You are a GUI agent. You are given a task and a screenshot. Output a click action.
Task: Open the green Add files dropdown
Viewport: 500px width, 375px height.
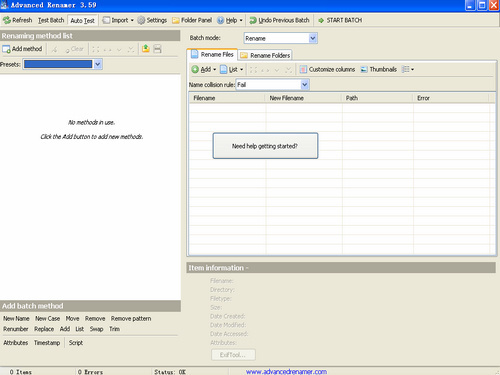coord(204,69)
